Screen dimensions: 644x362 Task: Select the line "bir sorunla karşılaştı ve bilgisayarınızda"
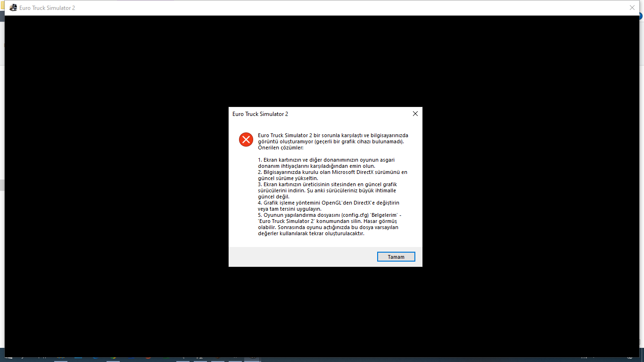pyautogui.click(x=361, y=135)
